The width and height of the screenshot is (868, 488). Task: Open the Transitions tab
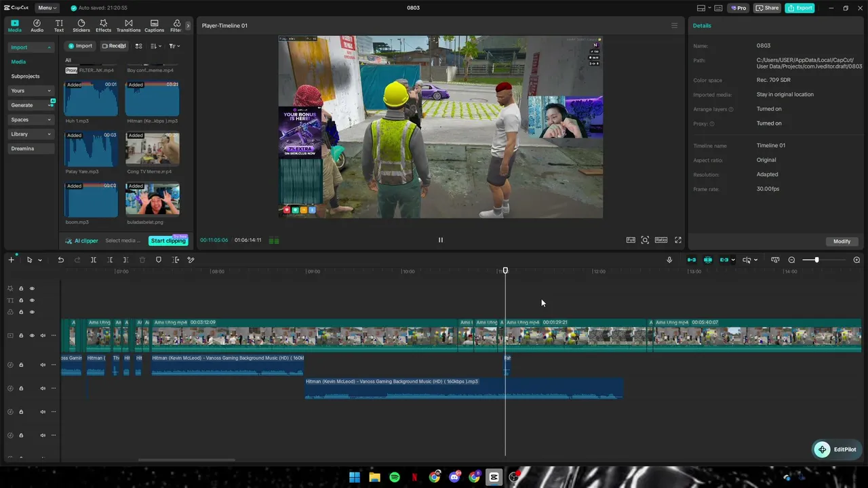click(x=128, y=26)
